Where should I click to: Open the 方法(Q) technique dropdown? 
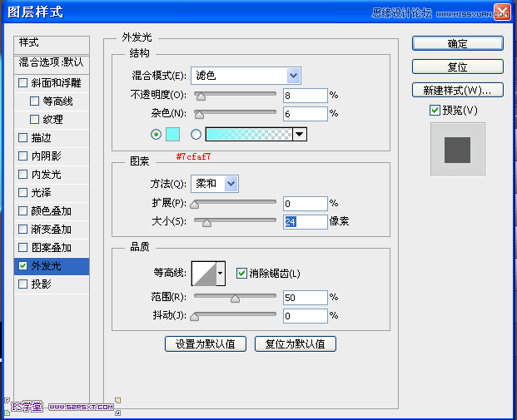click(231, 184)
